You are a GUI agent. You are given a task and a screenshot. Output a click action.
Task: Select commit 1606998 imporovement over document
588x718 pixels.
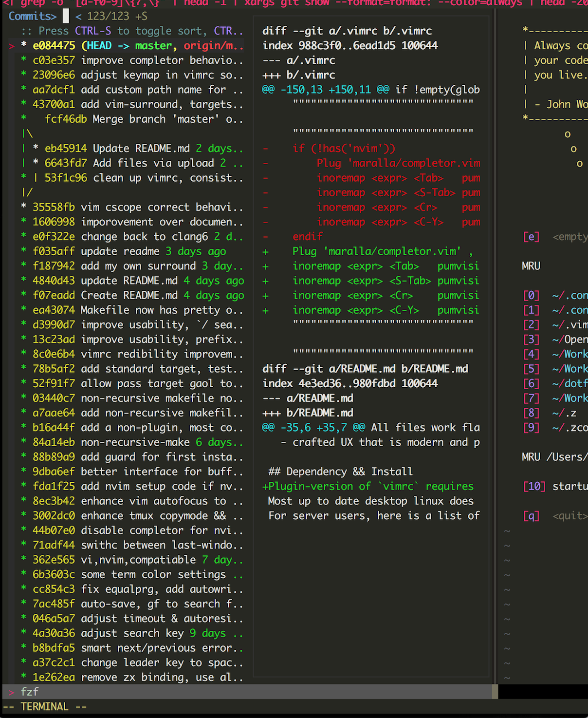[131, 222]
